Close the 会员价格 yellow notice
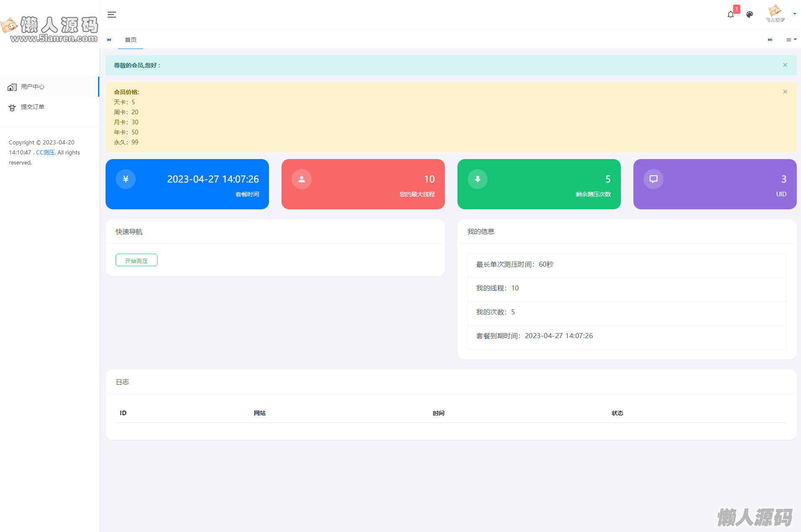This screenshot has height=532, width=801. click(785, 92)
